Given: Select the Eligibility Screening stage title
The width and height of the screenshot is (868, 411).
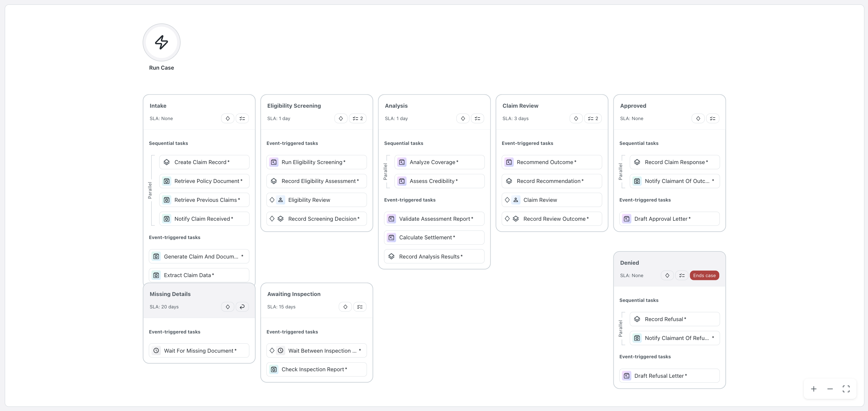Looking at the screenshot, I should coord(294,105).
